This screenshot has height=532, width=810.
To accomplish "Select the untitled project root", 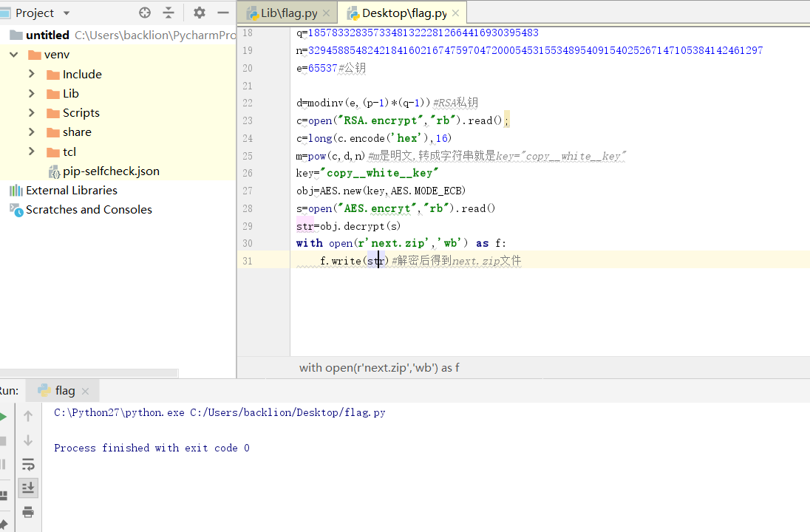I will pyautogui.click(x=47, y=35).
